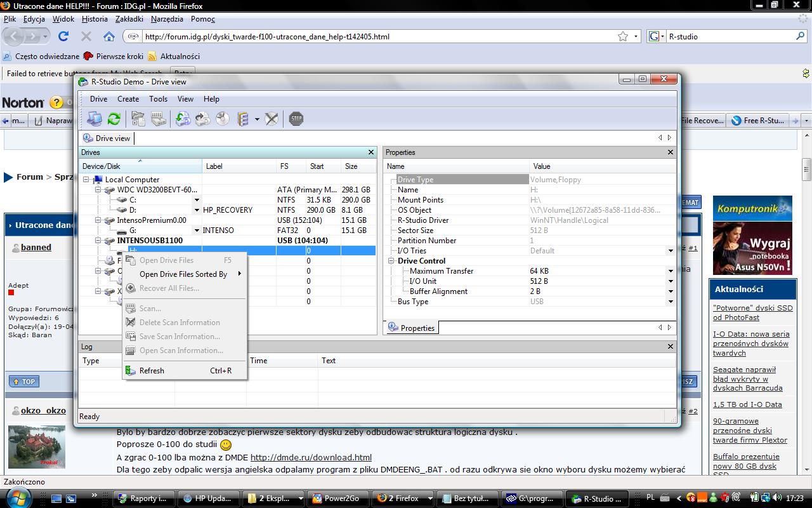This screenshot has height=508, width=812.
Task: Bookmark this page with the star icon
Action: 623,36
